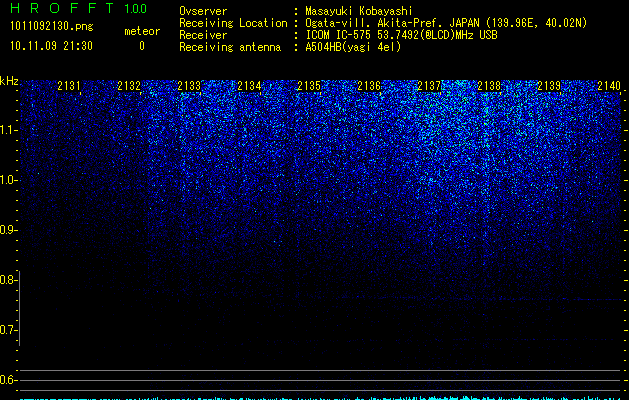Click the 1.0 kHz axis label
The width and height of the screenshot is (629, 400).
[8, 180]
